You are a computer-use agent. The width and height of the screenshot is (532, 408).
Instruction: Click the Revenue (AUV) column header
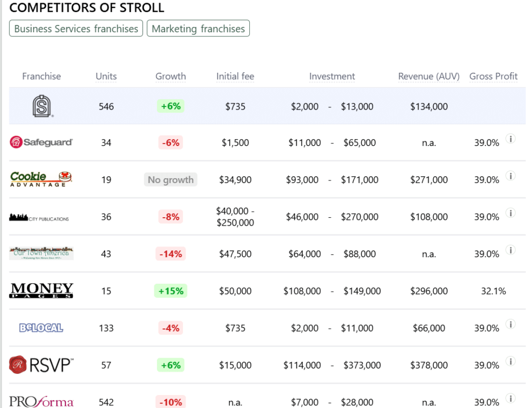(429, 76)
